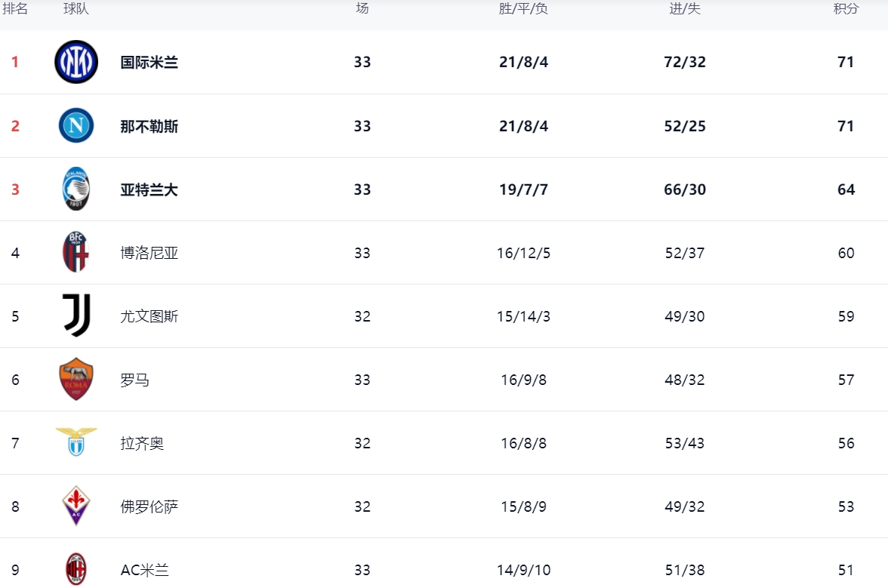Click the Inter Milan club logo

click(76, 62)
